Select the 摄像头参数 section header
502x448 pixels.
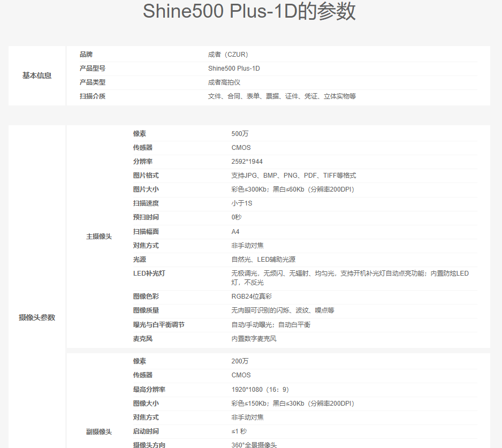click(x=37, y=317)
